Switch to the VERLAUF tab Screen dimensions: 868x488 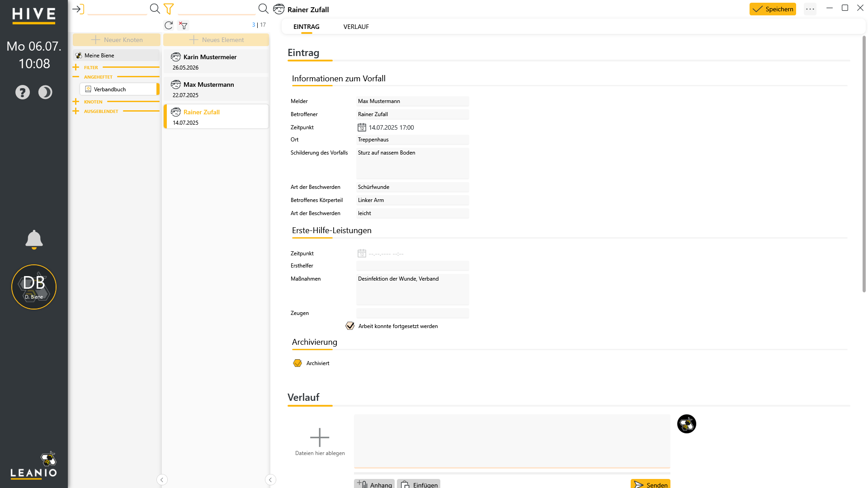(356, 27)
